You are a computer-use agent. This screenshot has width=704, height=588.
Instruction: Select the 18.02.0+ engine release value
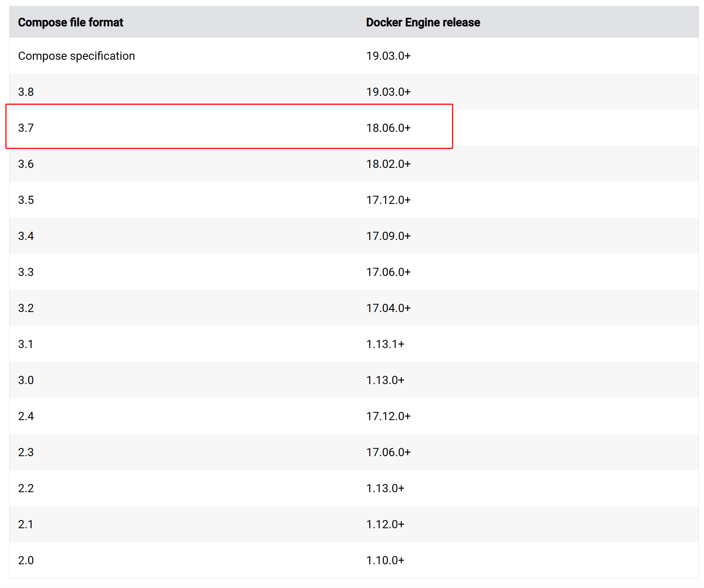pos(388,164)
